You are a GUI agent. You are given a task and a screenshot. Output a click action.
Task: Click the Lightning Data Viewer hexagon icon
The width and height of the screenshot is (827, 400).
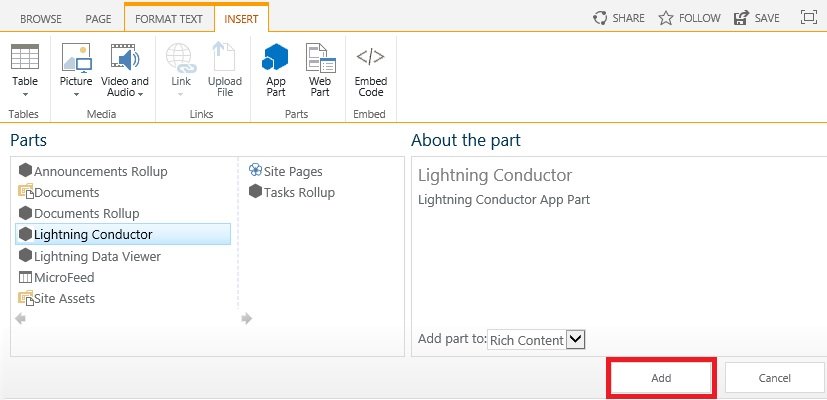point(25,255)
